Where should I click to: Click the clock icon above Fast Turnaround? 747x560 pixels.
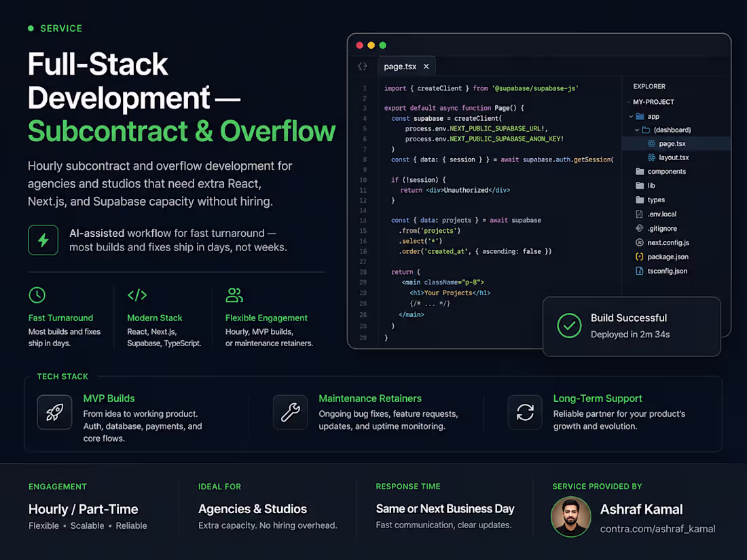[37, 295]
